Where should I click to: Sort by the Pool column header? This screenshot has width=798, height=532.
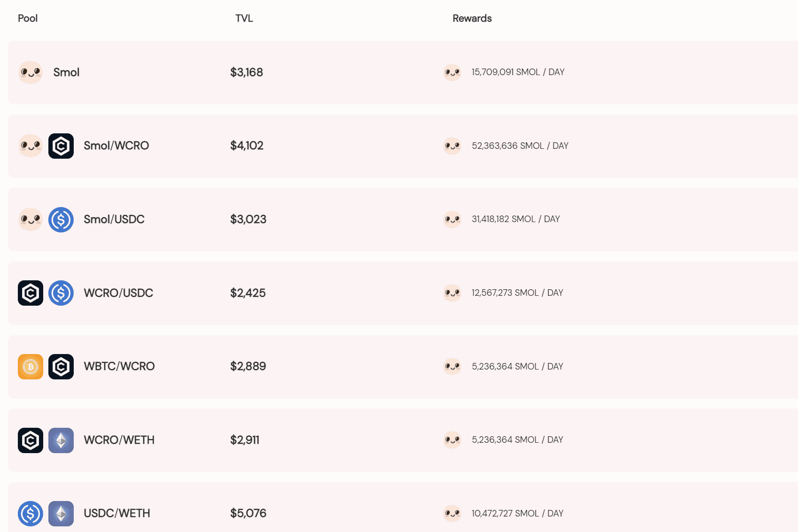coord(28,18)
